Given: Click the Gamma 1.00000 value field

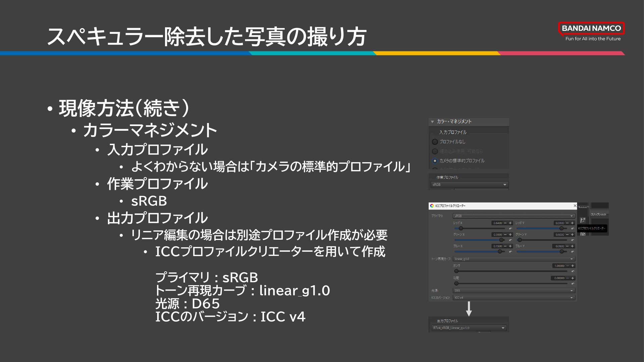Looking at the screenshot, I should tap(559, 266).
